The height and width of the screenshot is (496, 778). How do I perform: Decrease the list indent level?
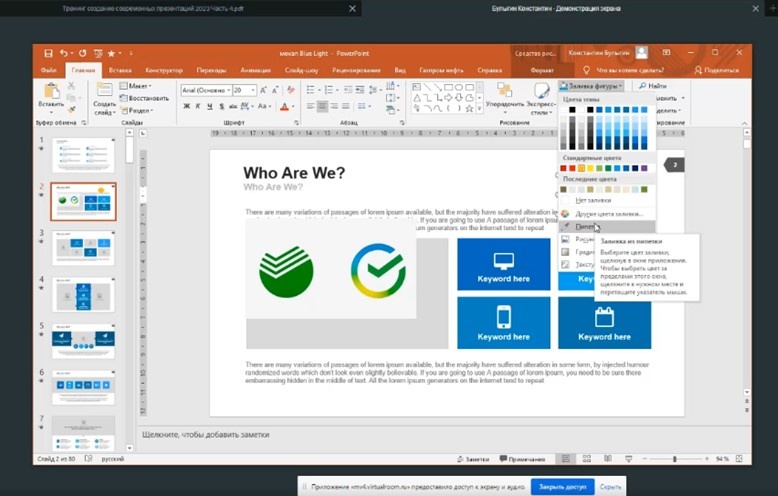348,90
